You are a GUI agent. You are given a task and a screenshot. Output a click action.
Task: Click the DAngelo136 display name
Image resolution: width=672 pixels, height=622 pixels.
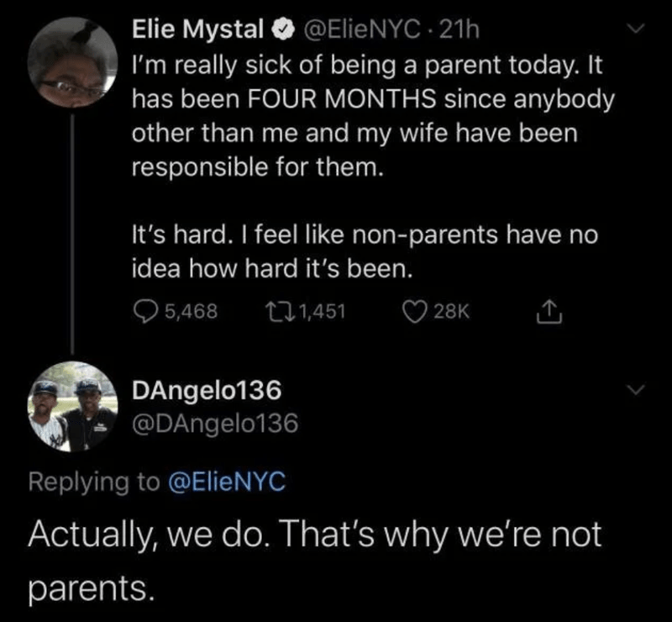207,390
